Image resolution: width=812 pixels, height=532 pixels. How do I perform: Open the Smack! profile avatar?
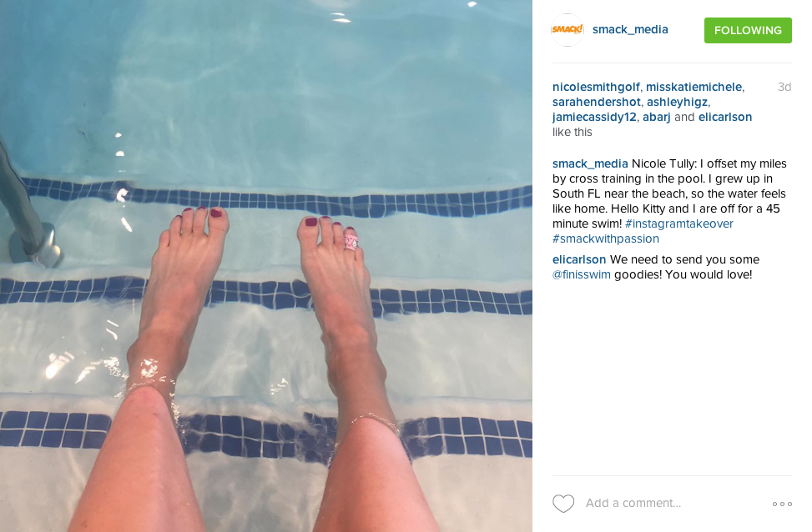pos(567,30)
